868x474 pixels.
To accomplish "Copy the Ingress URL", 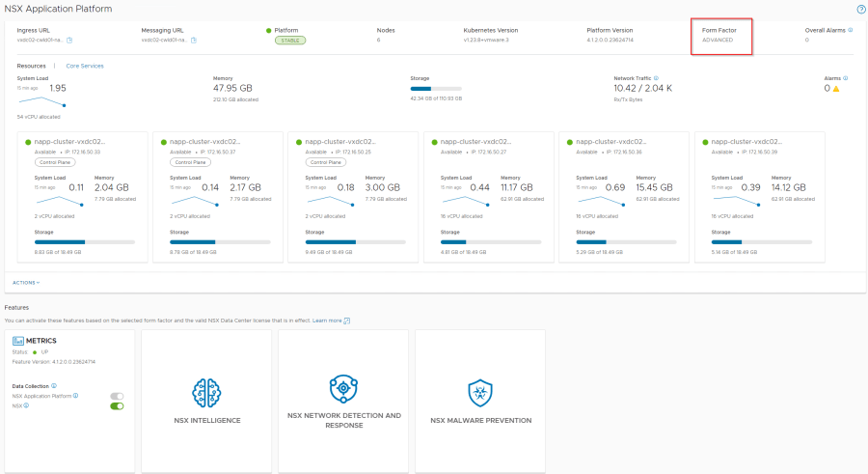I will click(69, 40).
